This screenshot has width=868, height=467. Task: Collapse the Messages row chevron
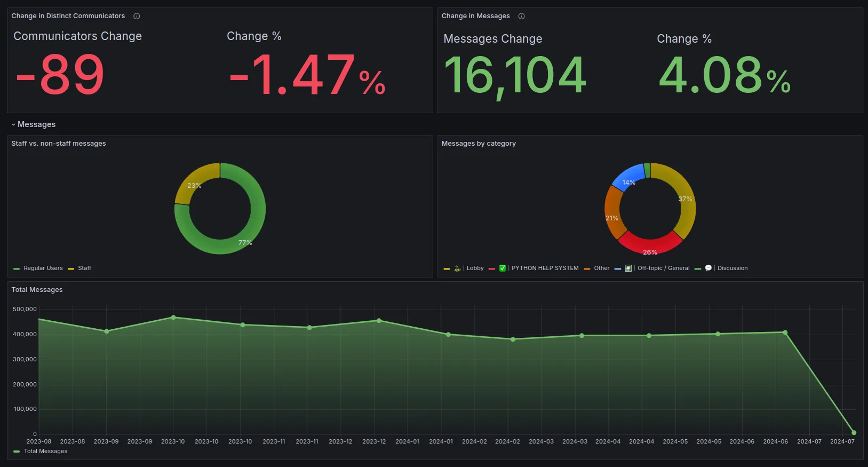point(13,125)
